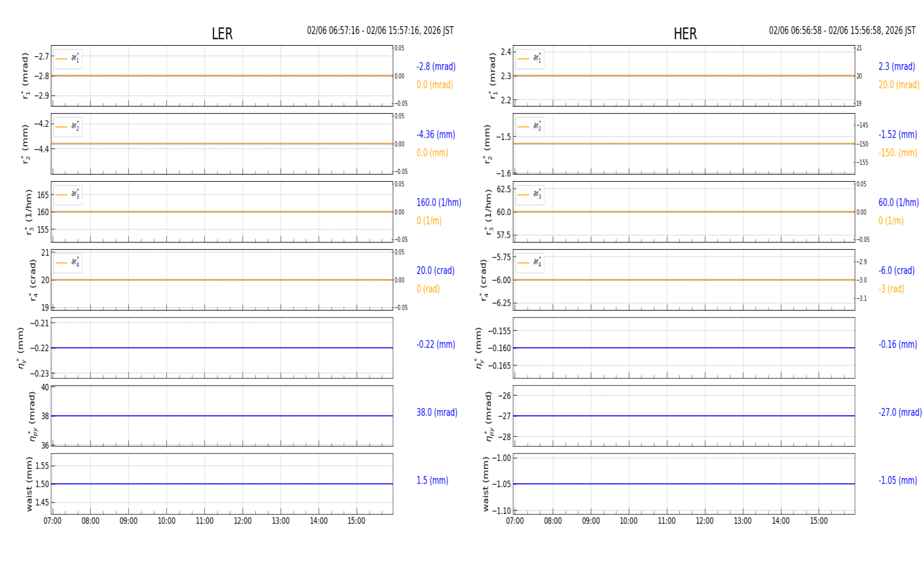This screenshot has width=924, height=565.
Task: Select the LER time range ending 15:57:16
Action: pyautogui.click(x=380, y=31)
